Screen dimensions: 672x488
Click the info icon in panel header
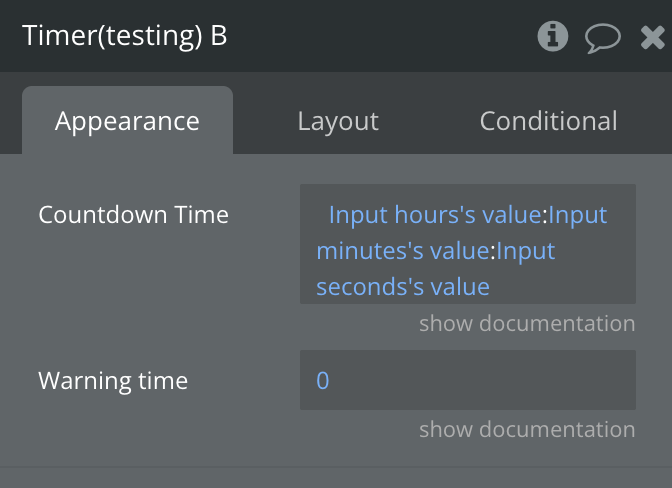[x=553, y=37]
